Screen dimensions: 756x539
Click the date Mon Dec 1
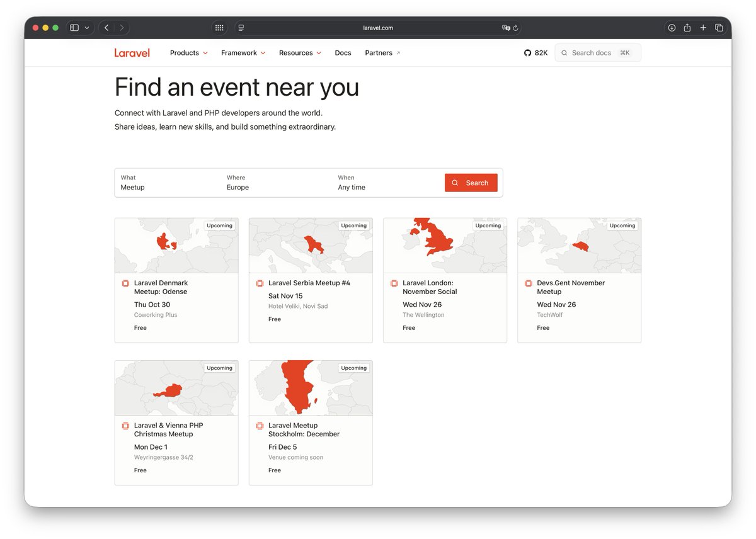pyautogui.click(x=151, y=447)
